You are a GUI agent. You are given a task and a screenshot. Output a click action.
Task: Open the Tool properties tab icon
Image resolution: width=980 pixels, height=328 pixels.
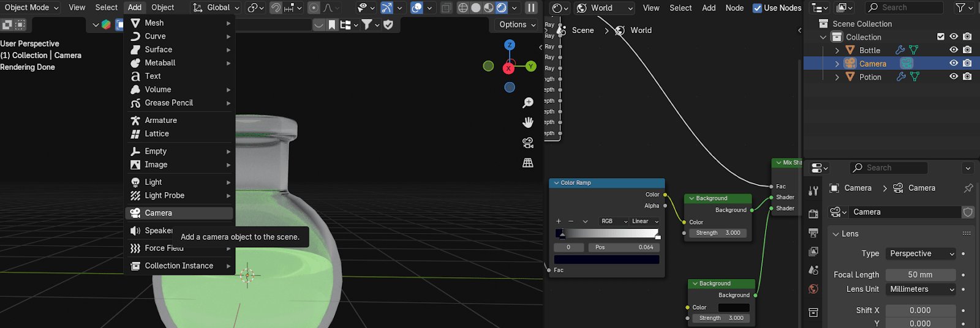[x=813, y=191]
